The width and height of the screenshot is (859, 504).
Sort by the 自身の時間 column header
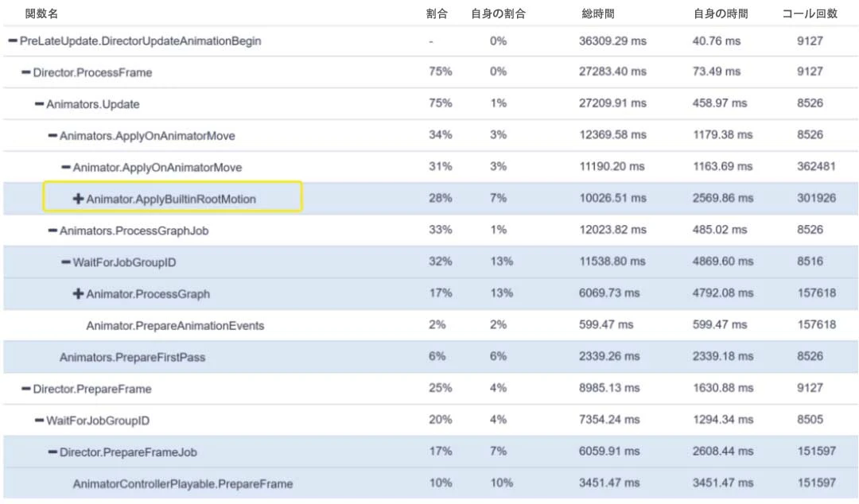(x=721, y=14)
